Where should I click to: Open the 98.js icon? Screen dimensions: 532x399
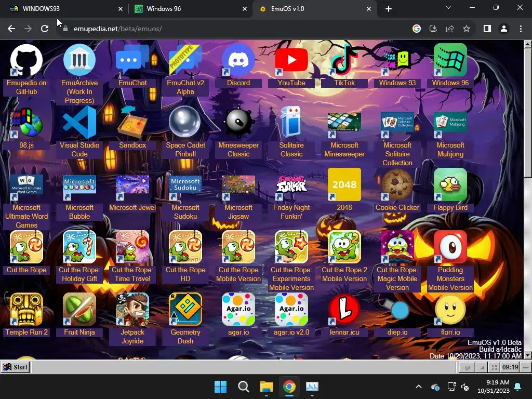tap(26, 123)
